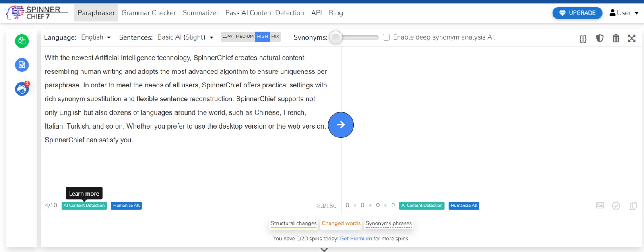Click the curly braces spintax icon

pyautogui.click(x=583, y=38)
